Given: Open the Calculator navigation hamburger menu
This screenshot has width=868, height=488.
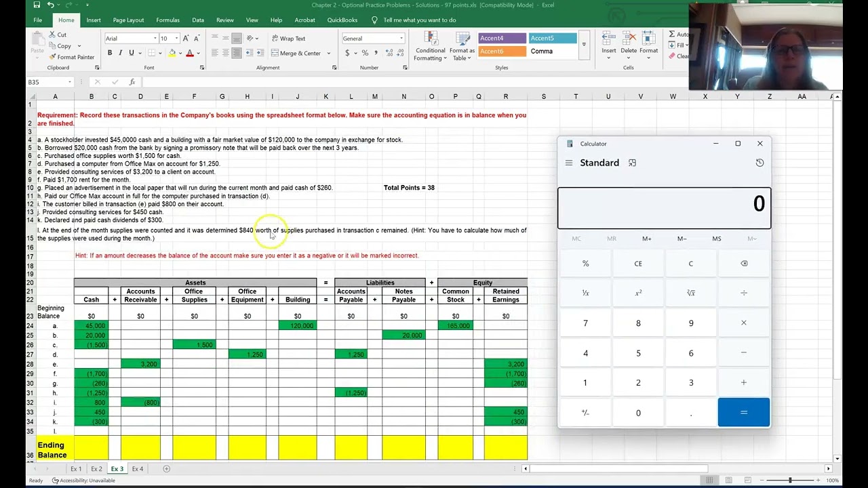Looking at the screenshot, I should (569, 163).
